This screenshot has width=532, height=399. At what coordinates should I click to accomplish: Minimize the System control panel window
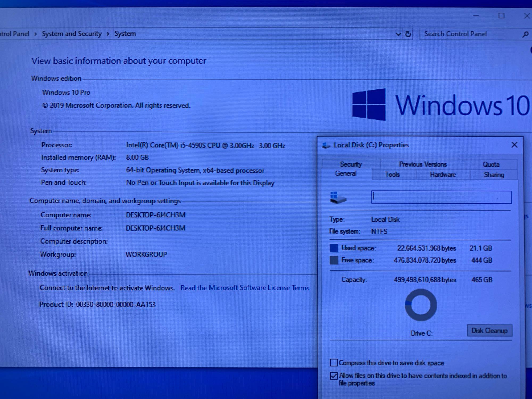click(x=476, y=16)
